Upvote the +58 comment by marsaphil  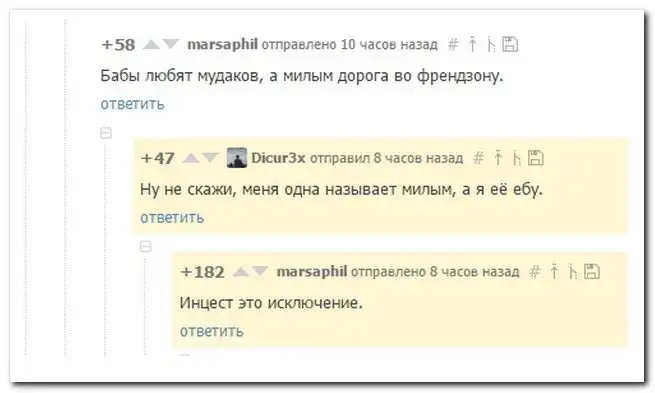point(151,44)
